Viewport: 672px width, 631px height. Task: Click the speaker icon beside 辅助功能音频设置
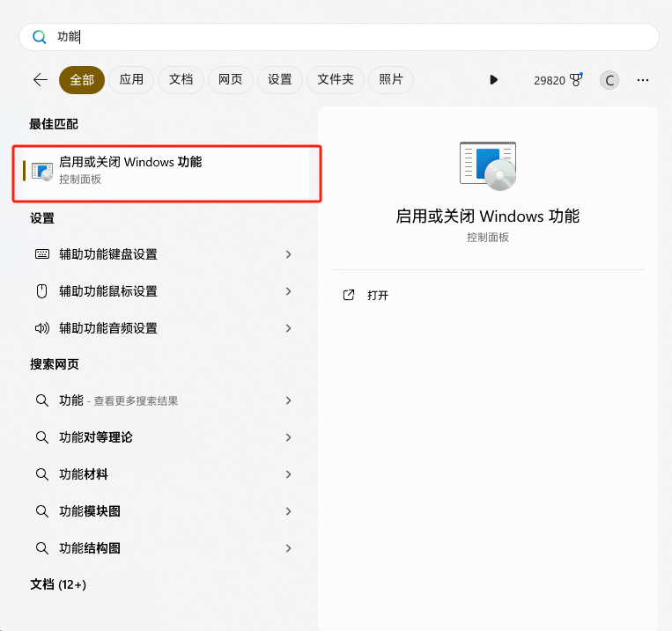click(x=42, y=328)
